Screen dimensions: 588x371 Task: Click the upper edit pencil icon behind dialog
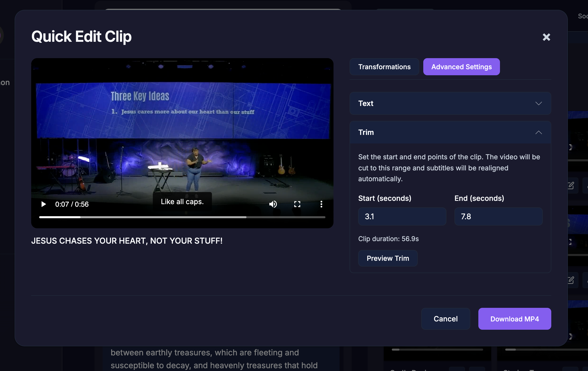571,186
